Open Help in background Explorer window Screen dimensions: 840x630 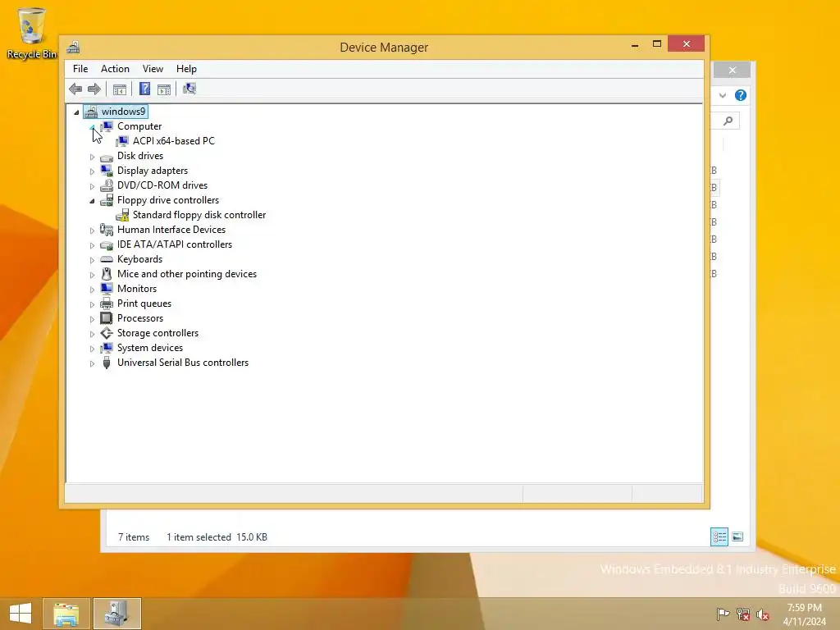[741, 95]
